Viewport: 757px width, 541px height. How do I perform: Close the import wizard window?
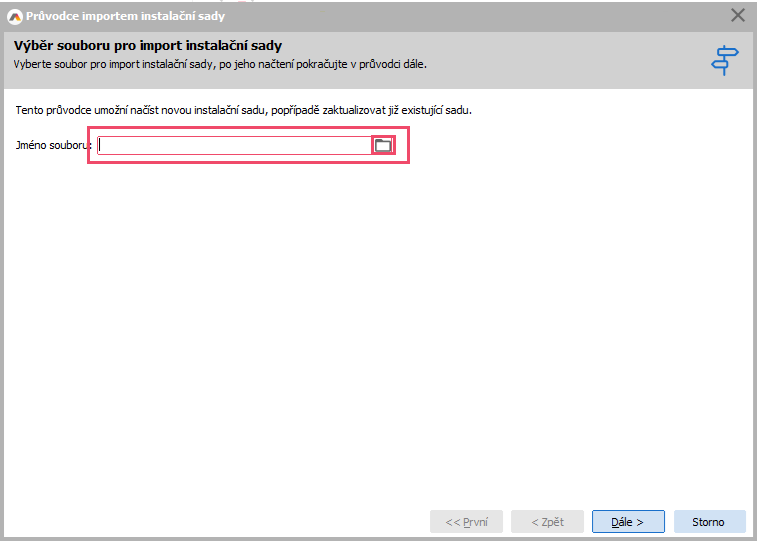click(738, 15)
